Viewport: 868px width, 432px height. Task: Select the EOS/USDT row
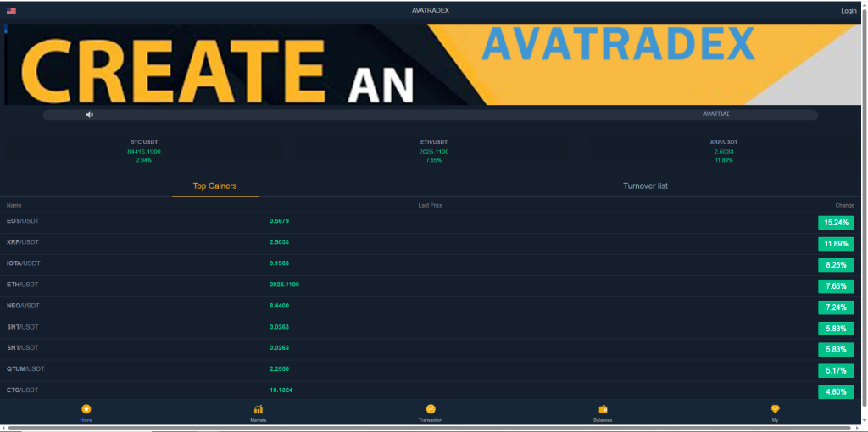[430, 223]
